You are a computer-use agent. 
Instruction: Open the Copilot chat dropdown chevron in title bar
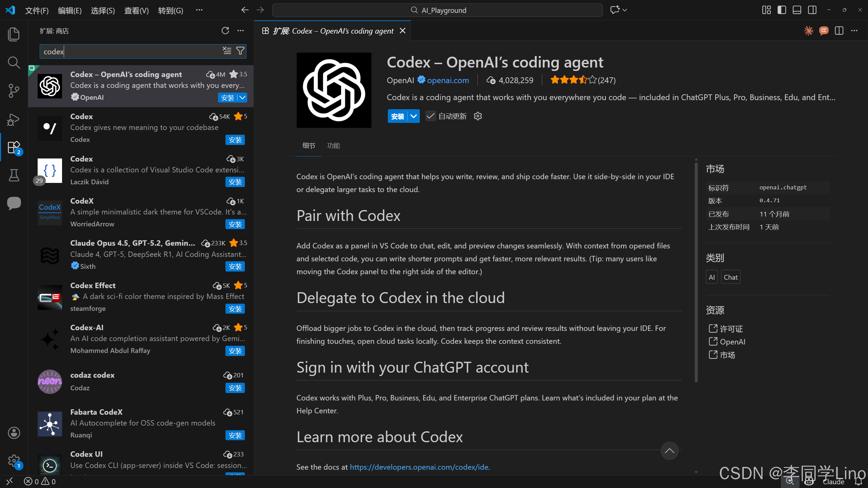coord(625,10)
